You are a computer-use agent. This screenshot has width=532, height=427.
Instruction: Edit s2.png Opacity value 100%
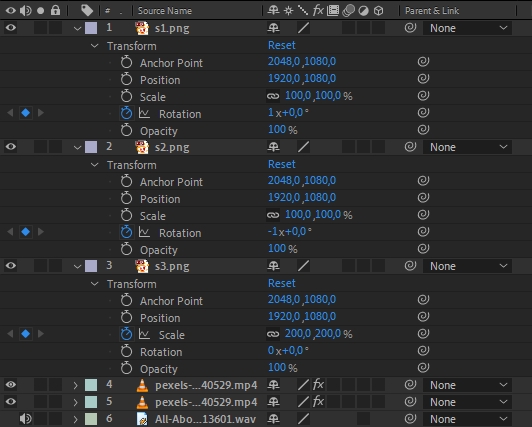(x=282, y=249)
